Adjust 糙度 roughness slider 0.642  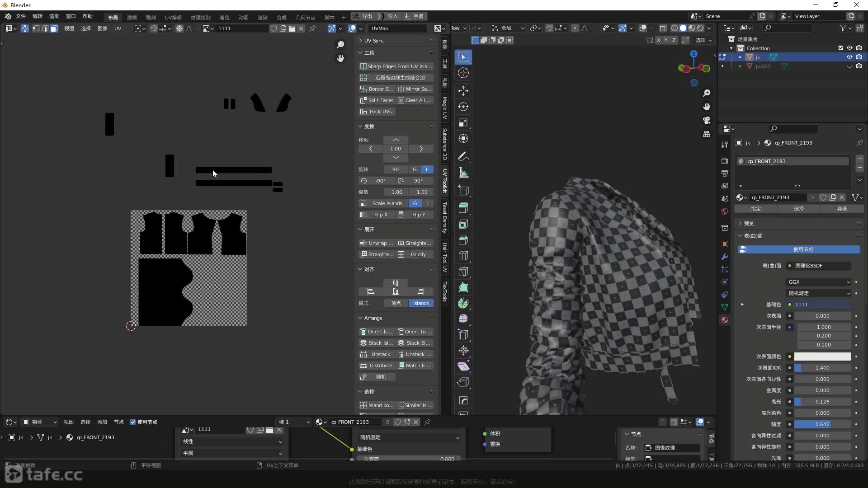coord(822,424)
